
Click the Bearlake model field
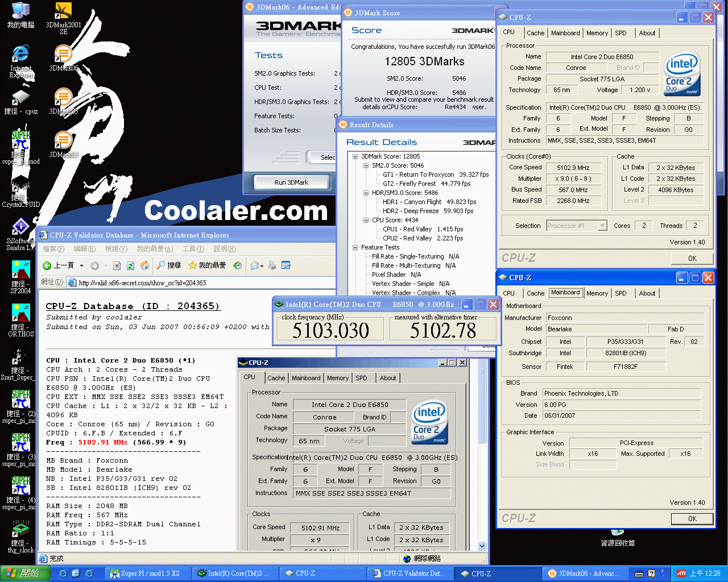pyautogui.click(x=595, y=329)
